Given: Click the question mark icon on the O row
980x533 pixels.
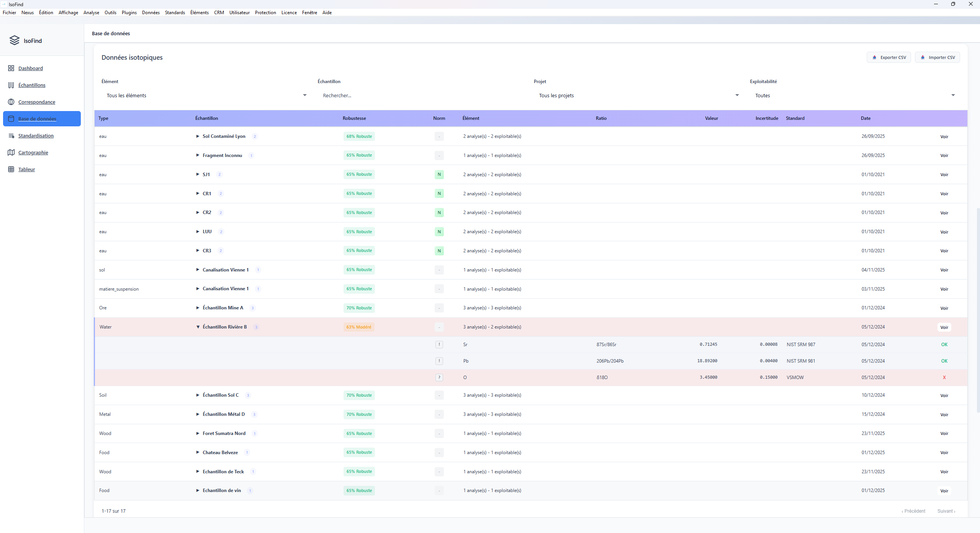Looking at the screenshot, I should (x=439, y=377).
